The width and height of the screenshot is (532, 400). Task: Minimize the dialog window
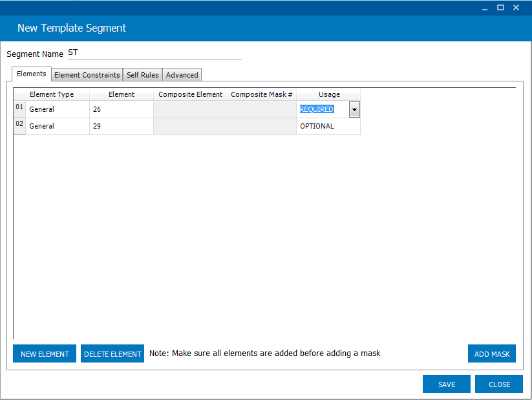485,8
